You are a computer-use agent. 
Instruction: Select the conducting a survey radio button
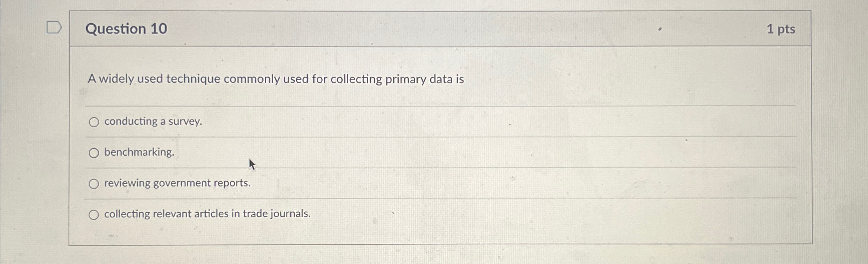[94, 122]
